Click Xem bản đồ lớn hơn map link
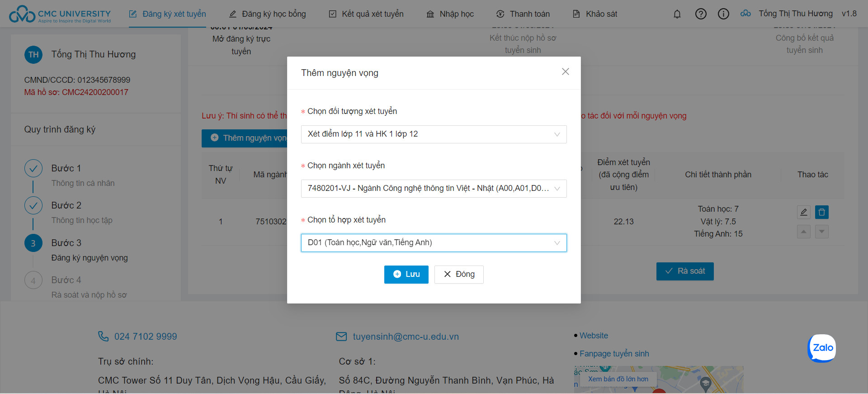 [x=618, y=379]
